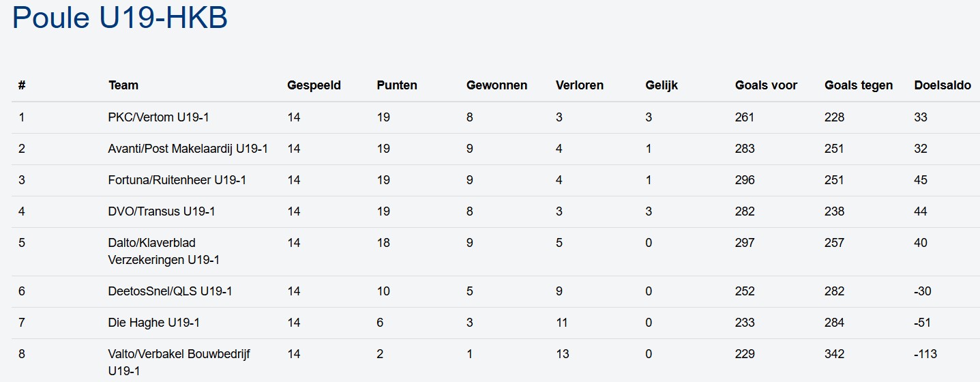Click the Die Haghe U19-1 team
Viewport: 980px width, 382px height.
[x=153, y=323]
